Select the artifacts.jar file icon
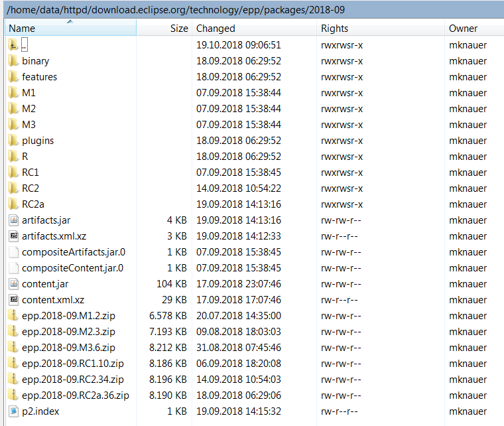 13,220
